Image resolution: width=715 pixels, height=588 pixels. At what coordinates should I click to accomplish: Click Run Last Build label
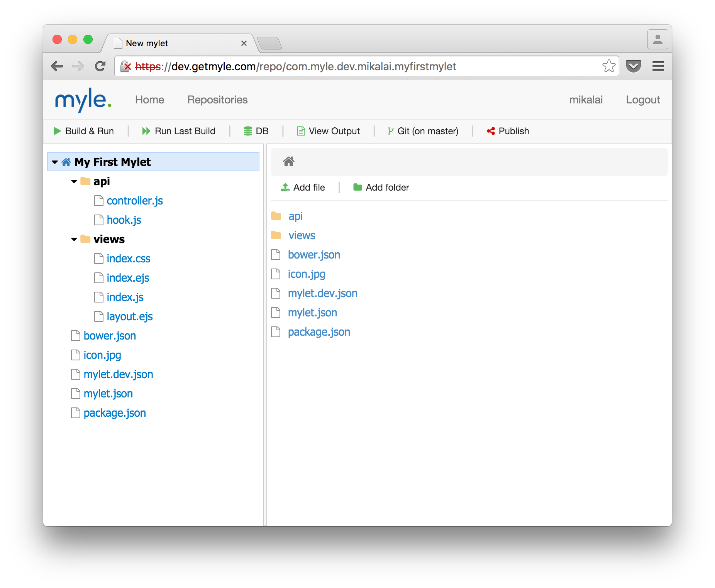[x=185, y=131]
